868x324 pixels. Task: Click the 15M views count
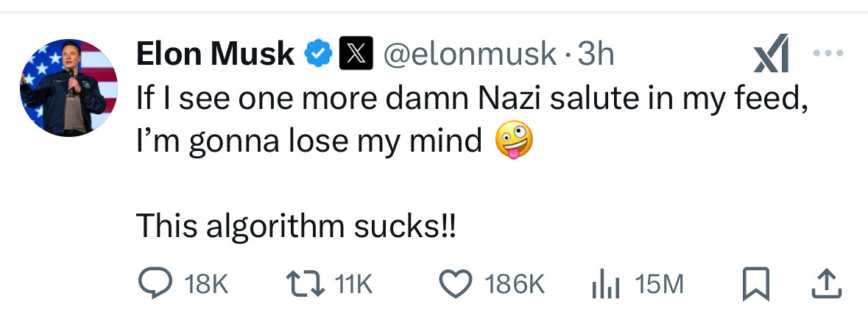click(x=658, y=284)
